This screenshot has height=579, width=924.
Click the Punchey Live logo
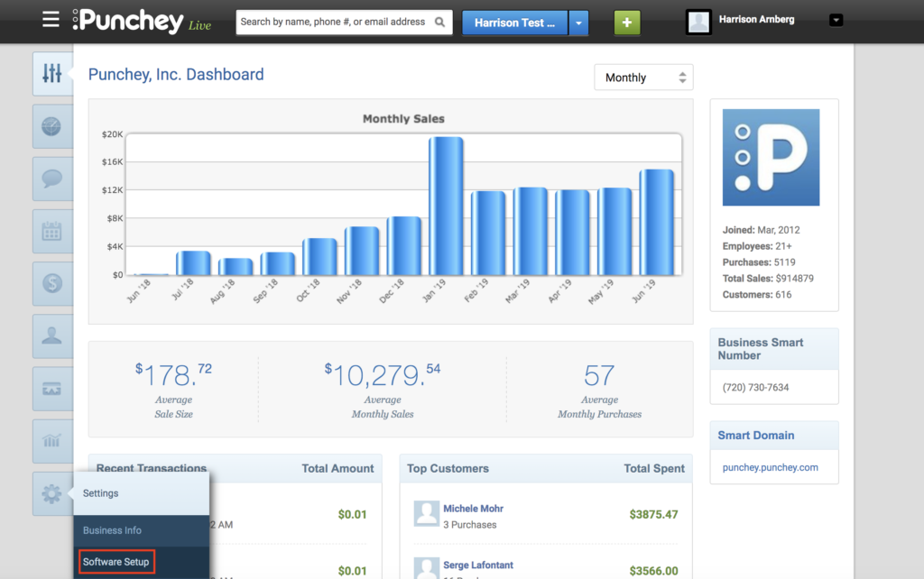(x=142, y=22)
